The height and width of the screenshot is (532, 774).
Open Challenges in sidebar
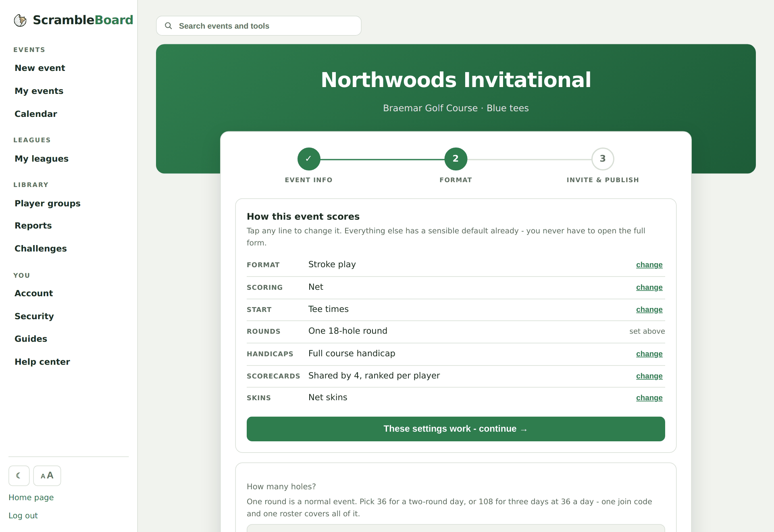[41, 249]
